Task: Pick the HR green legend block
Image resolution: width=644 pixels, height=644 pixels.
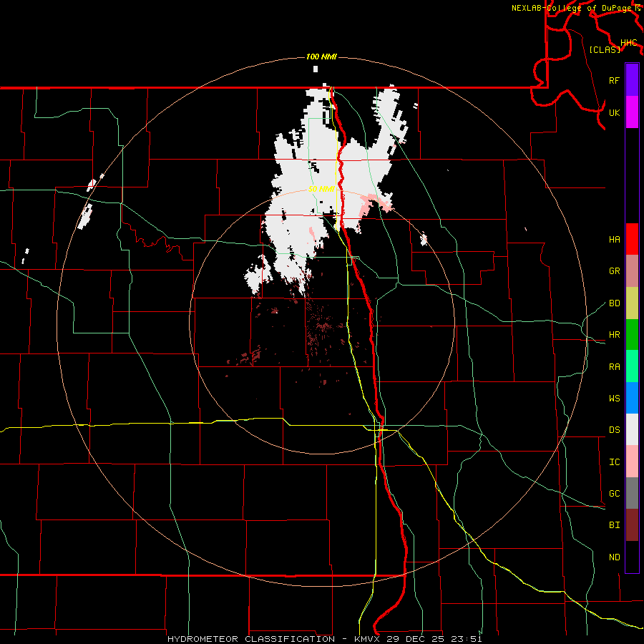Action: [632, 335]
